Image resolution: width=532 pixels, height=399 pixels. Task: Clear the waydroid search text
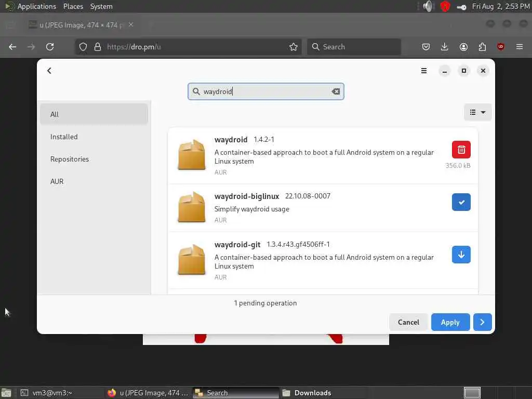[336, 91]
